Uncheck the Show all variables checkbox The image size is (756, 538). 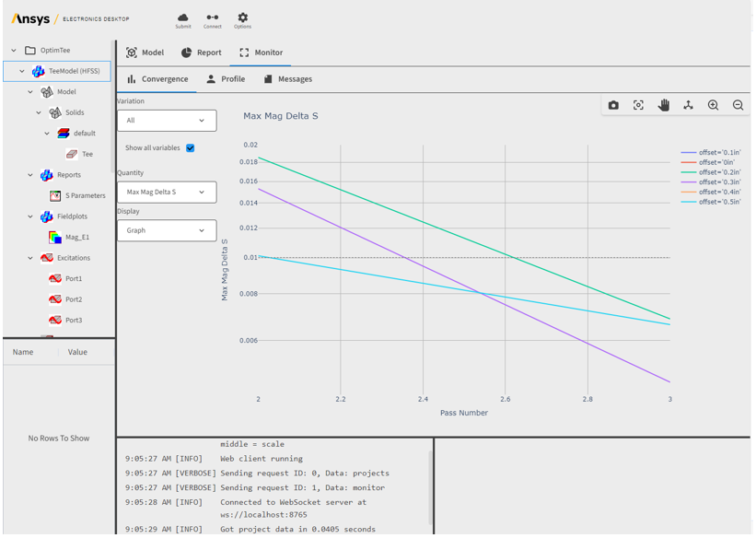(191, 148)
